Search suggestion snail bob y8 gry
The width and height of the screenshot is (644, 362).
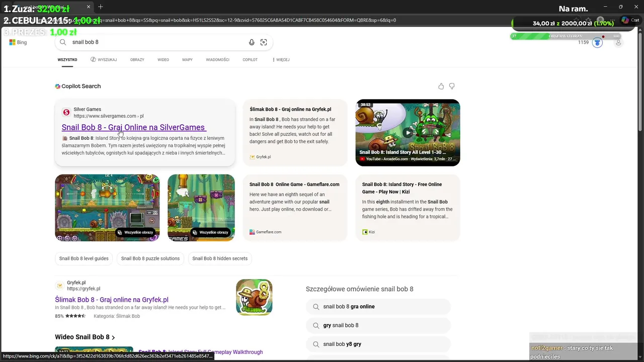point(378,344)
